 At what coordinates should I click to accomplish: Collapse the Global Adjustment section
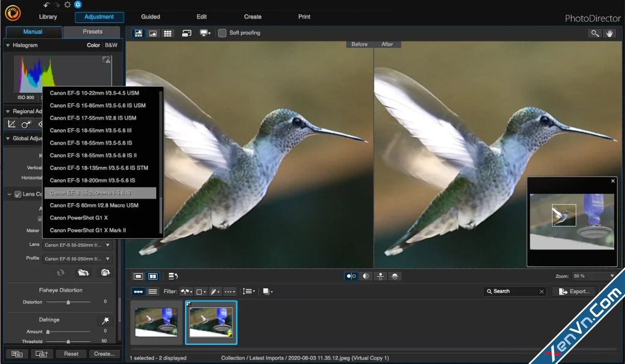[x=8, y=139]
